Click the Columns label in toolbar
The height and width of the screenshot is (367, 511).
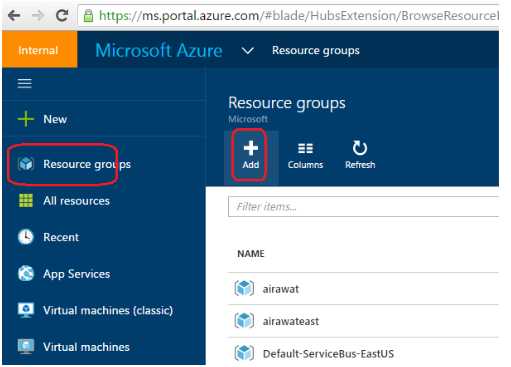click(x=305, y=165)
